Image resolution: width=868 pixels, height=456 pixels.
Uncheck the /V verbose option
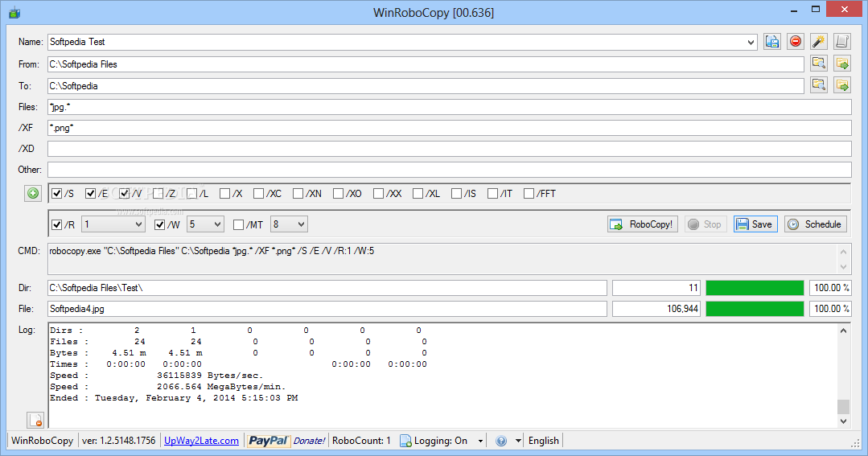coord(125,194)
